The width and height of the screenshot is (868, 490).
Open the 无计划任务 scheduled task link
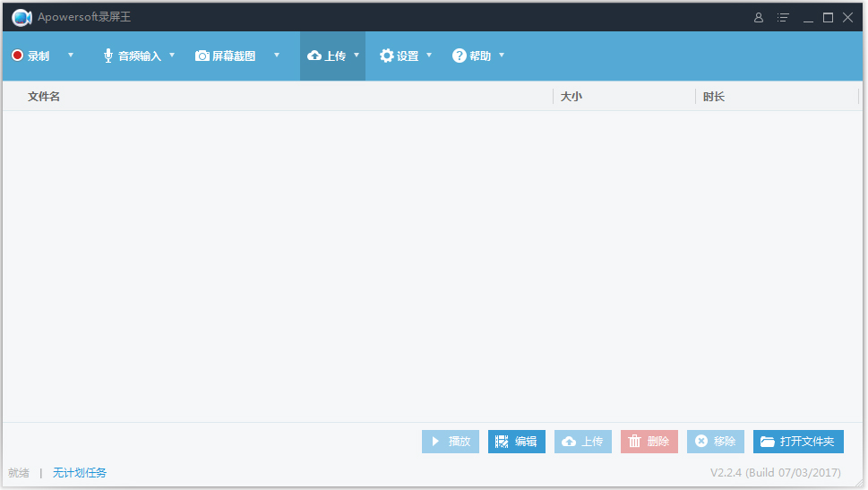click(80, 473)
